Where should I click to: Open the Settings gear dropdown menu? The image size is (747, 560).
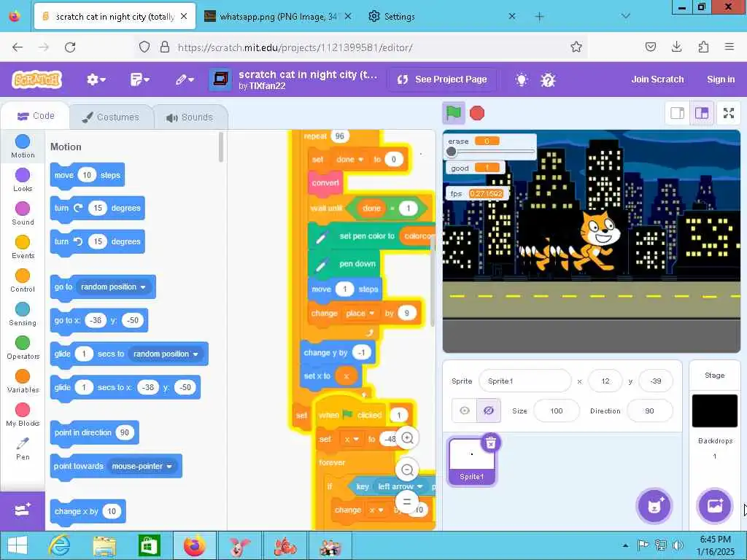pos(96,79)
